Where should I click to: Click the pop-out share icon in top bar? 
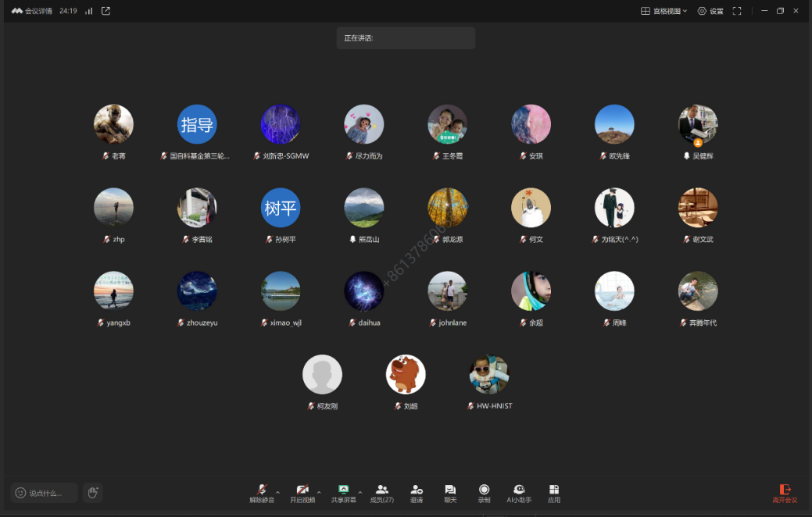(x=106, y=11)
